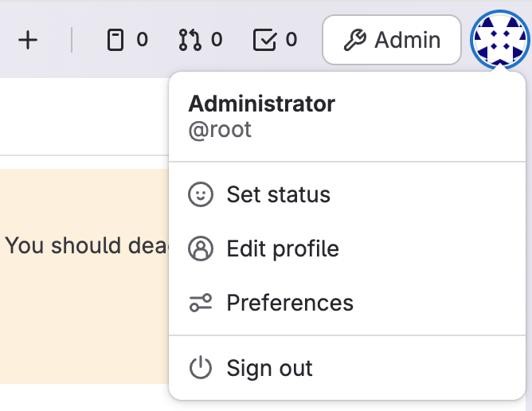Viewport: 532px width, 411px height.
Task: Click the "@root" username text
Action: click(x=220, y=130)
